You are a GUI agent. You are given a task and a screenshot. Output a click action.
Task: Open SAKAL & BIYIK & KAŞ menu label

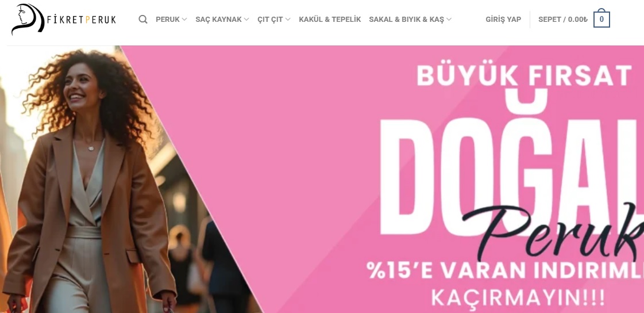tap(407, 20)
